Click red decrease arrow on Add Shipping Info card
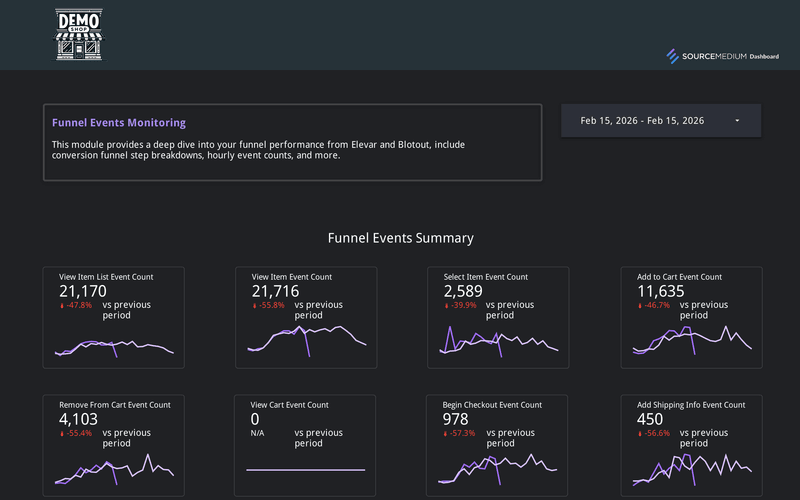 pyautogui.click(x=640, y=434)
